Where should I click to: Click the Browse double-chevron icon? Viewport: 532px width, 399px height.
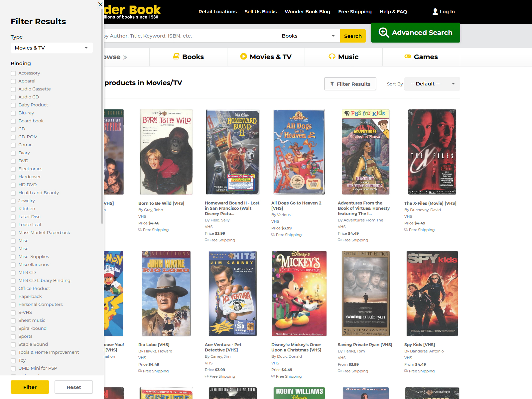click(125, 57)
